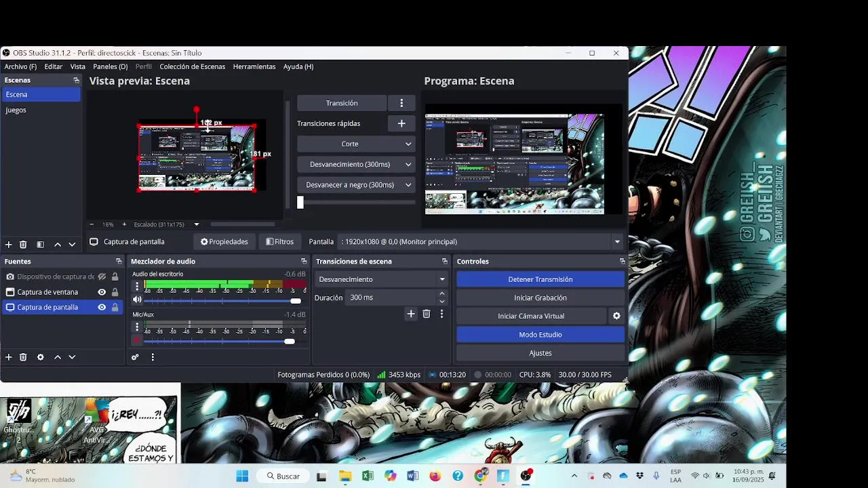Open Propiedades of the selected source
This screenshot has height=488, width=868.
click(224, 241)
